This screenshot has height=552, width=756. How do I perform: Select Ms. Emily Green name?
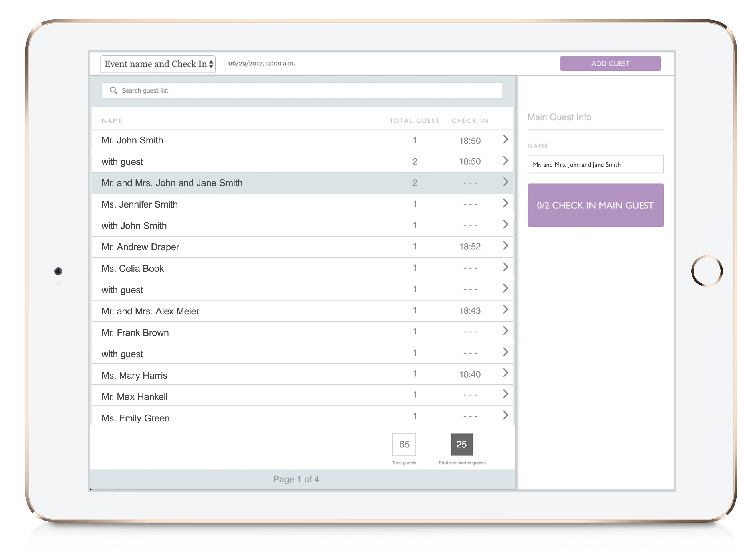136,418
